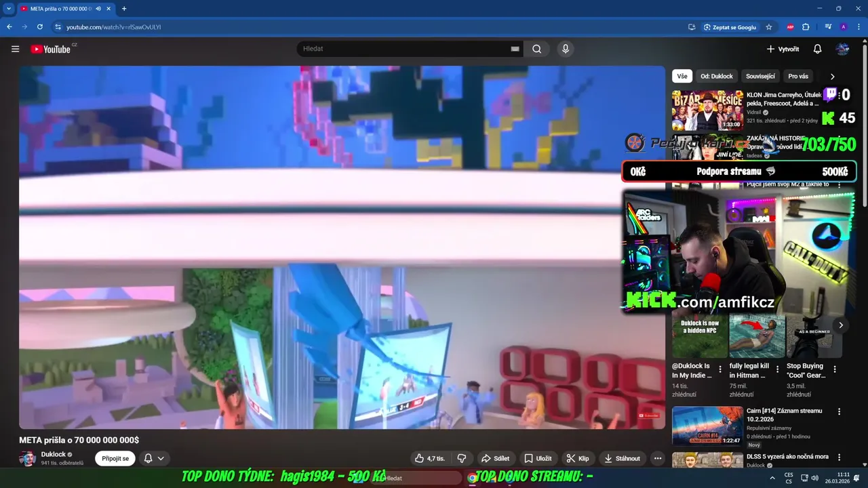This screenshot has height=488, width=868.
Task: Click the Duklock channel avatar below video
Action: click(x=28, y=458)
